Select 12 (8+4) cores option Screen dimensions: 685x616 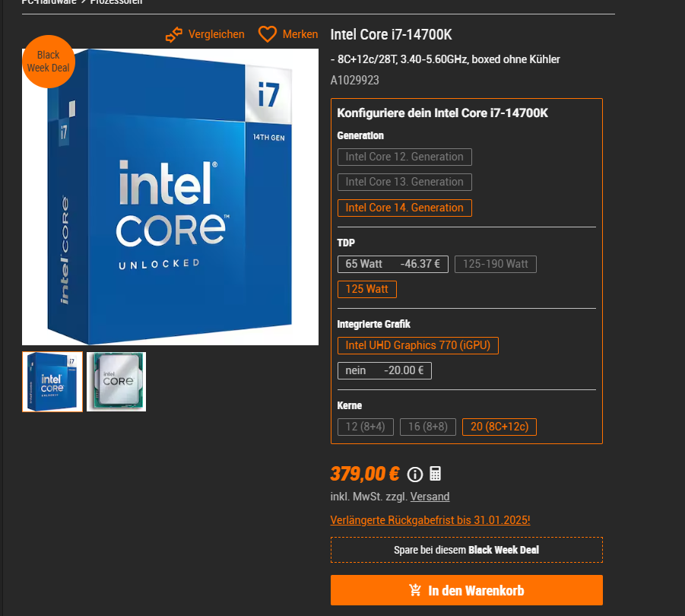[x=365, y=427]
